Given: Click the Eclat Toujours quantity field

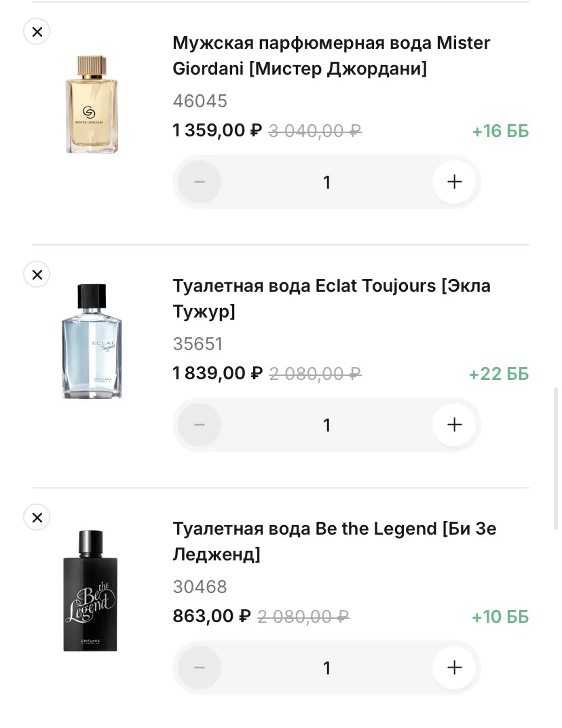Looking at the screenshot, I should [x=326, y=425].
